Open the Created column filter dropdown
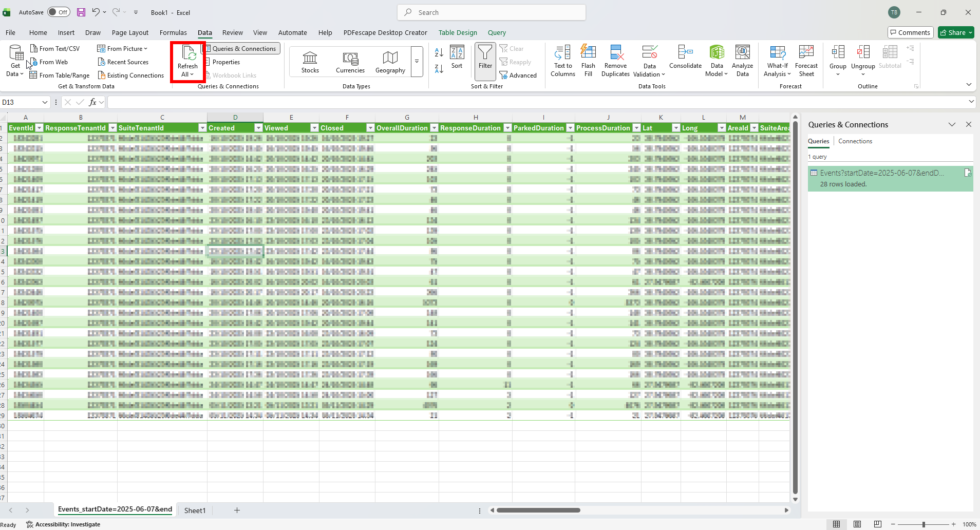The image size is (980, 530). [258, 128]
